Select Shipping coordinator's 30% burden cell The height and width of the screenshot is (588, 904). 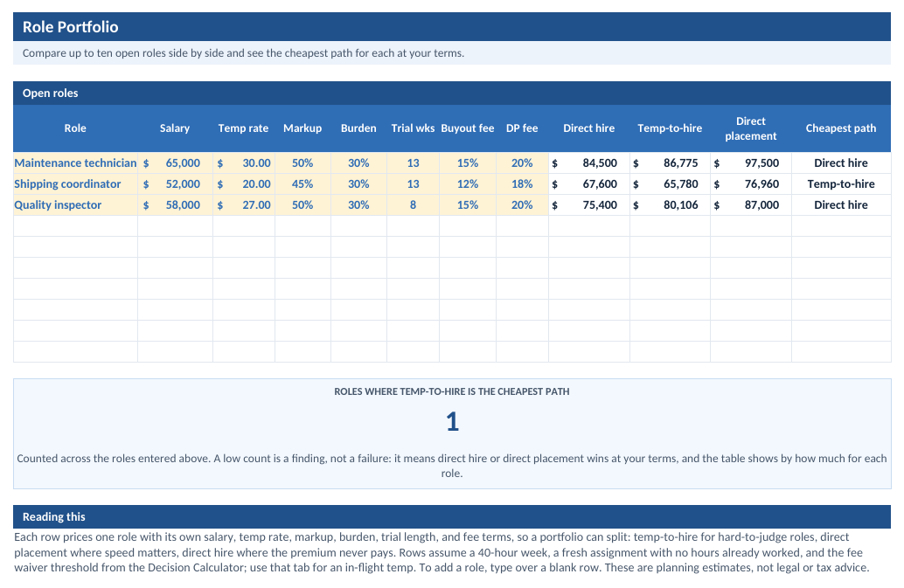point(358,183)
